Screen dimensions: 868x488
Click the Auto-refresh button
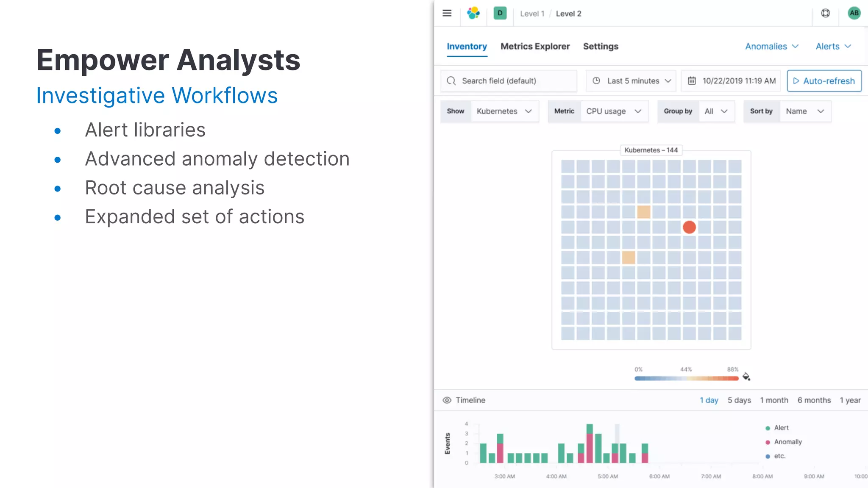(x=824, y=81)
